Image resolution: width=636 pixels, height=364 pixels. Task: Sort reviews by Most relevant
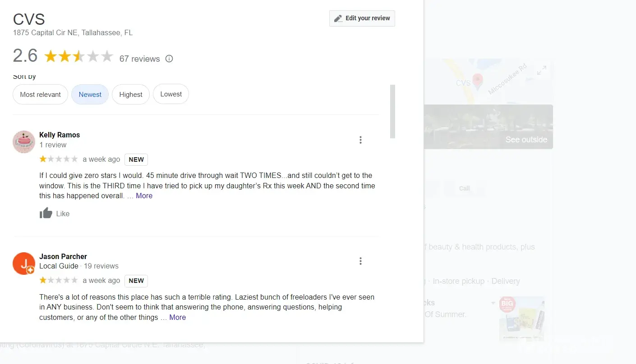[41, 95]
